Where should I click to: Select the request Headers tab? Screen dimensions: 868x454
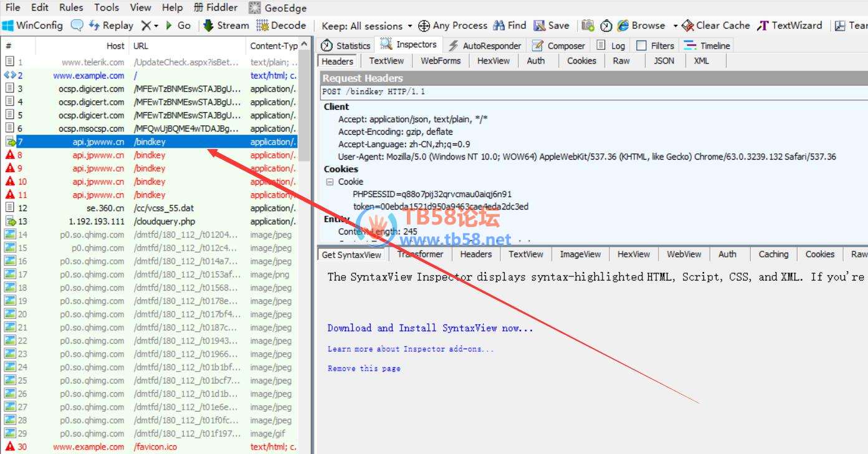(x=338, y=61)
